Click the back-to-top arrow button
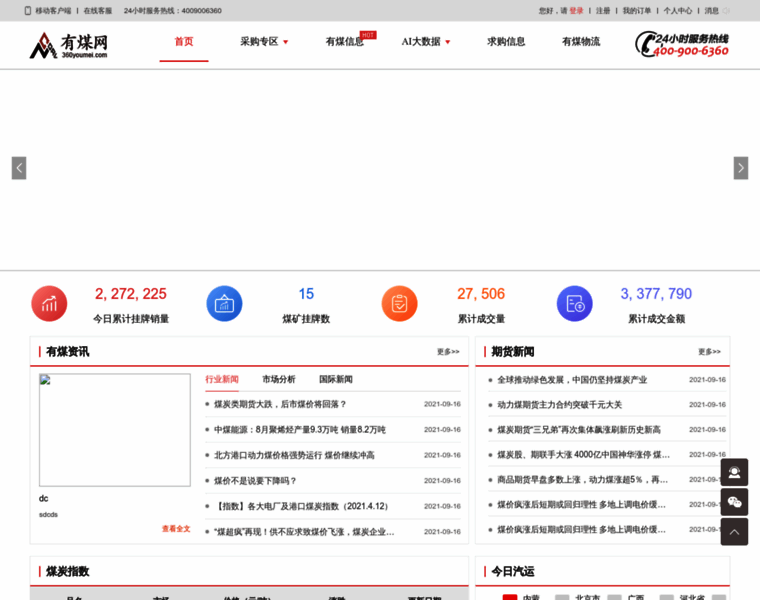 pos(734,532)
